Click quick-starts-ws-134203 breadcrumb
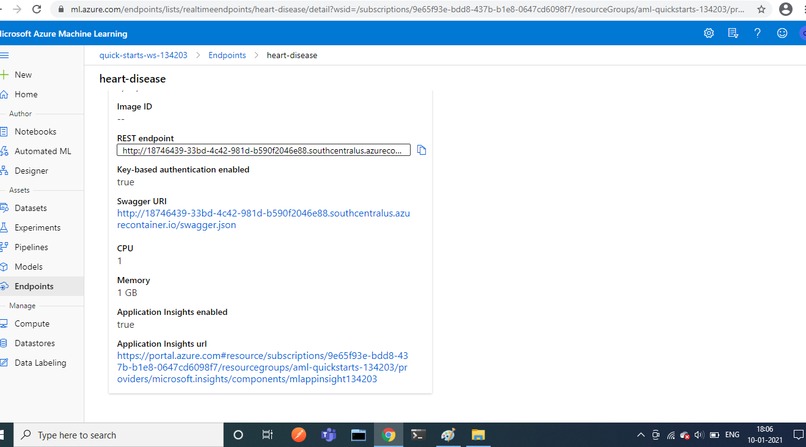The height and width of the screenshot is (447, 806). [x=143, y=55]
